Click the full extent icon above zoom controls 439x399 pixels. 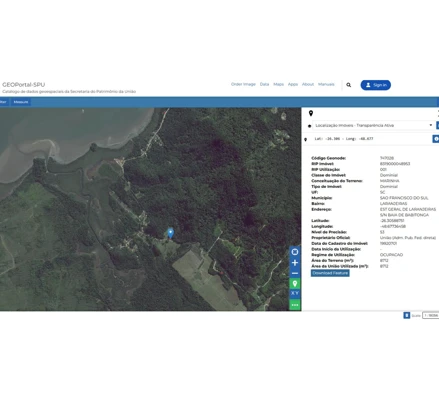pyautogui.click(x=295, y=252)
